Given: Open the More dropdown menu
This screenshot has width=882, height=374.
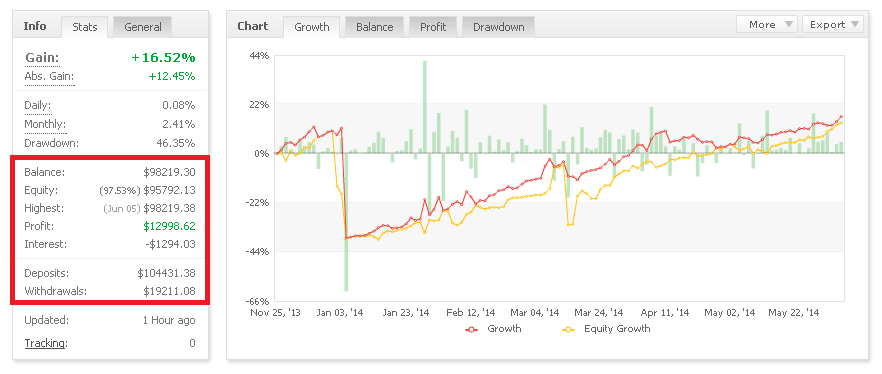Looking at the screenshot, I should click(767, 24).
